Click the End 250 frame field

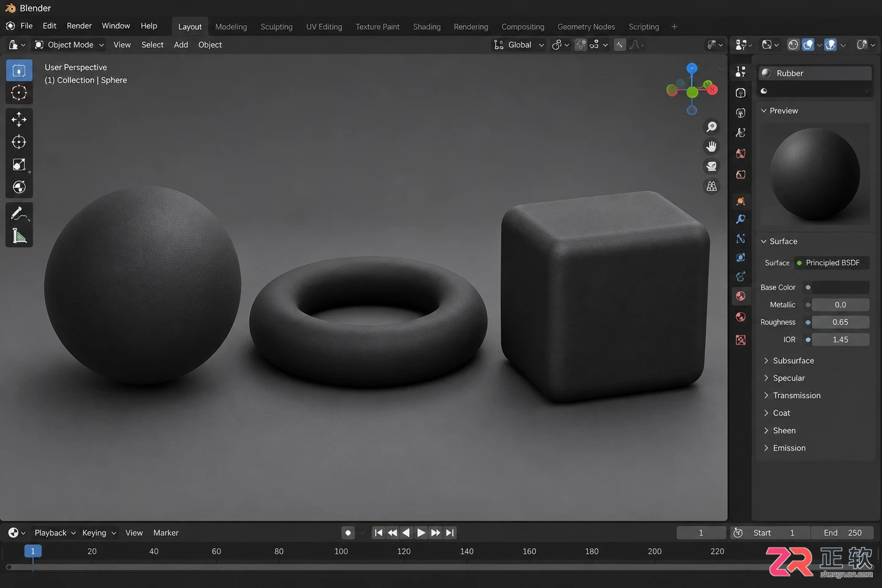click(x=842, y=533)
